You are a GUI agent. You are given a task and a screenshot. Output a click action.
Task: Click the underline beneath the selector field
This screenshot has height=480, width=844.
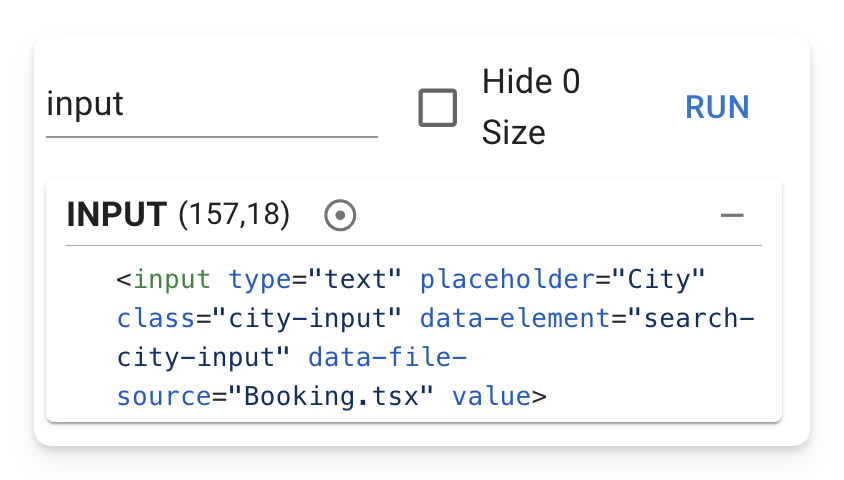pos(212,137)
